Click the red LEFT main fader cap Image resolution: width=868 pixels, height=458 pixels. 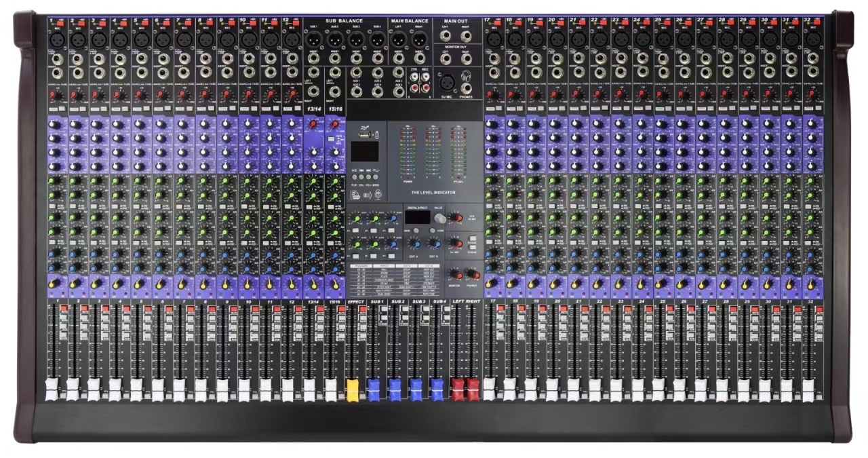(x=458, y=387)
